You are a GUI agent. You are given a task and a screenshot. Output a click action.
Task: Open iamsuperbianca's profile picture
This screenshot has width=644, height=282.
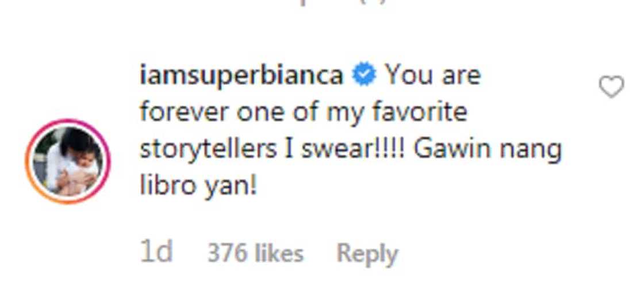point(68,161)
